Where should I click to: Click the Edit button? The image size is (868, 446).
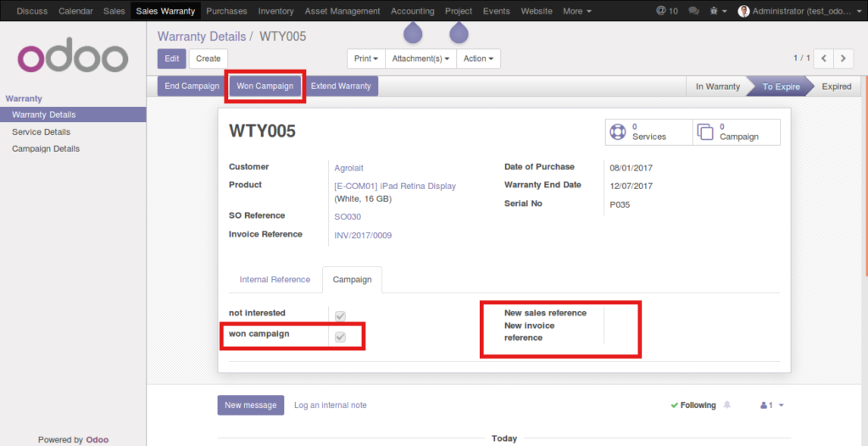pyautogui.click(x=171, y=59)
